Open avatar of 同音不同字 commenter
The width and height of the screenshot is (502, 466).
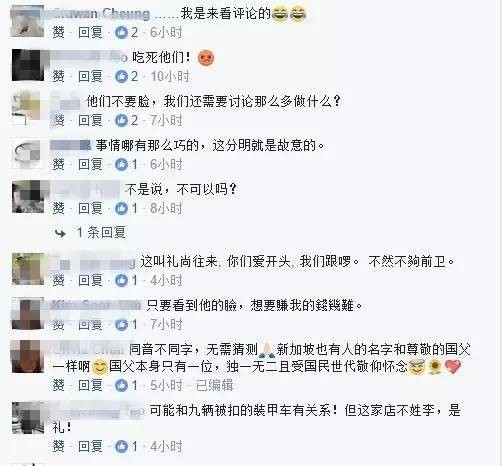click(28, 356)
